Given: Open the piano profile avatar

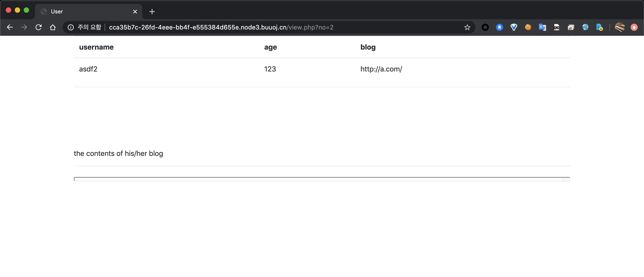Looking at the screenshot, I should [620, 27].
